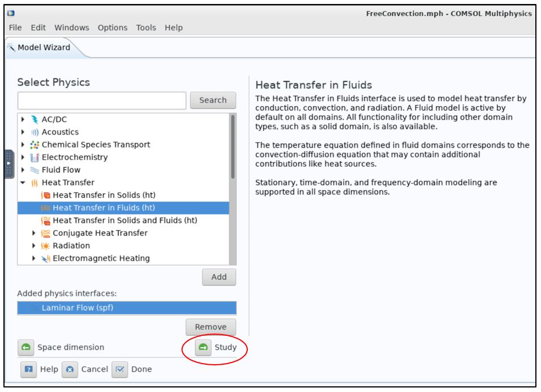This screenshot has height=392, width=541.
Task: Click the Cancel X icon
Action: 70,369
